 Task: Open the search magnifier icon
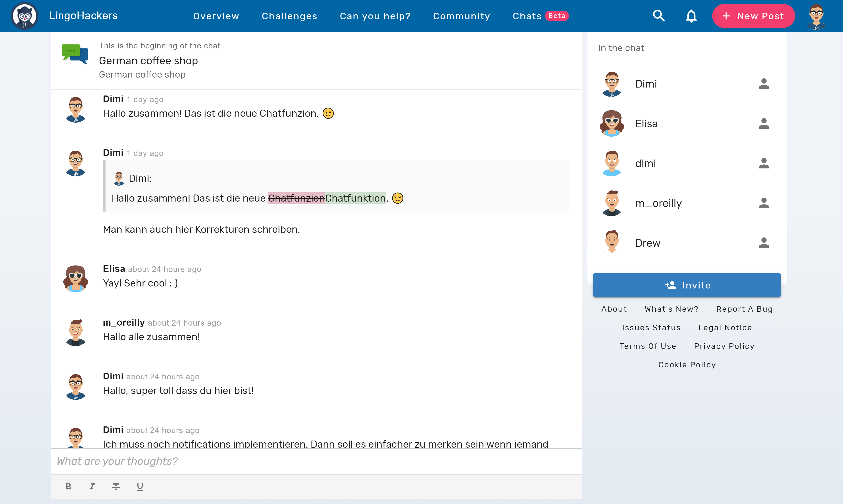[658, 16]
